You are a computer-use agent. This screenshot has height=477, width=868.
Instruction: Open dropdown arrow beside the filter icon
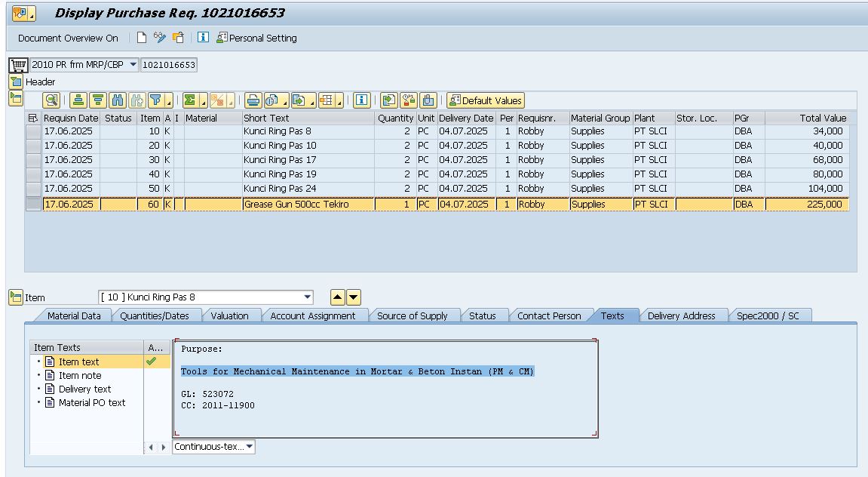[x=169, y=102]
